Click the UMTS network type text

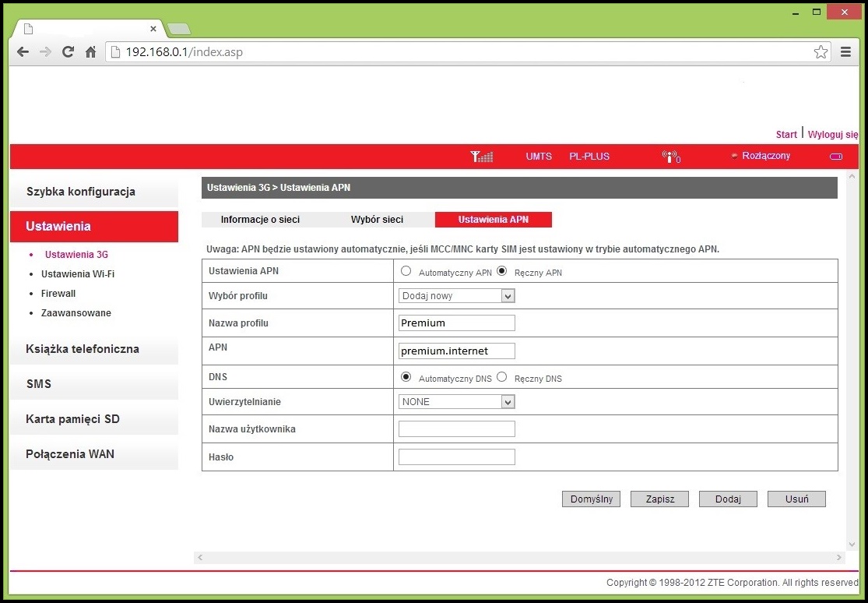[539, 157]
